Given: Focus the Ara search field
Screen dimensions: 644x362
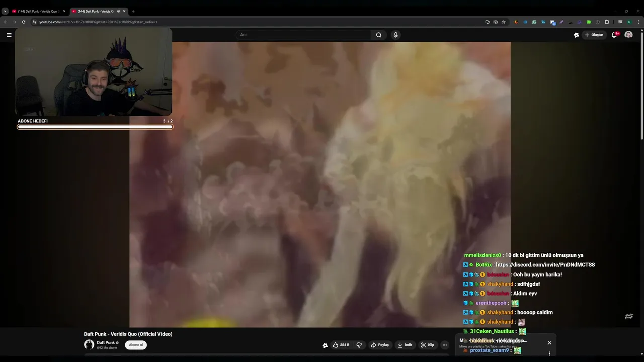Looking at the screenshot, I should [x=303, y=35].
